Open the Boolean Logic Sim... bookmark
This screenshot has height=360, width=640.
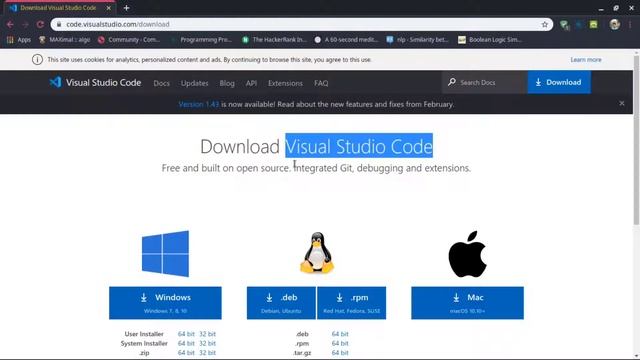coord(490,40)
